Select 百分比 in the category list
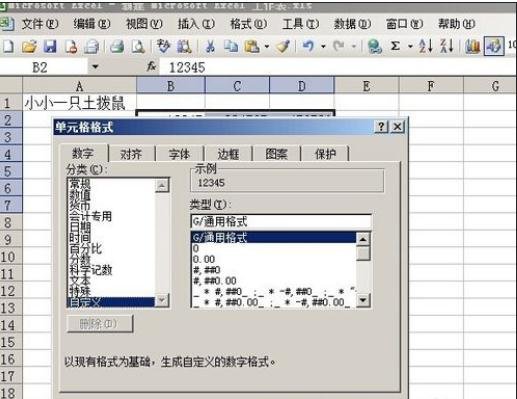Image resolution: width=517 pixels, height=399 pixels. [x=85, y=249]
